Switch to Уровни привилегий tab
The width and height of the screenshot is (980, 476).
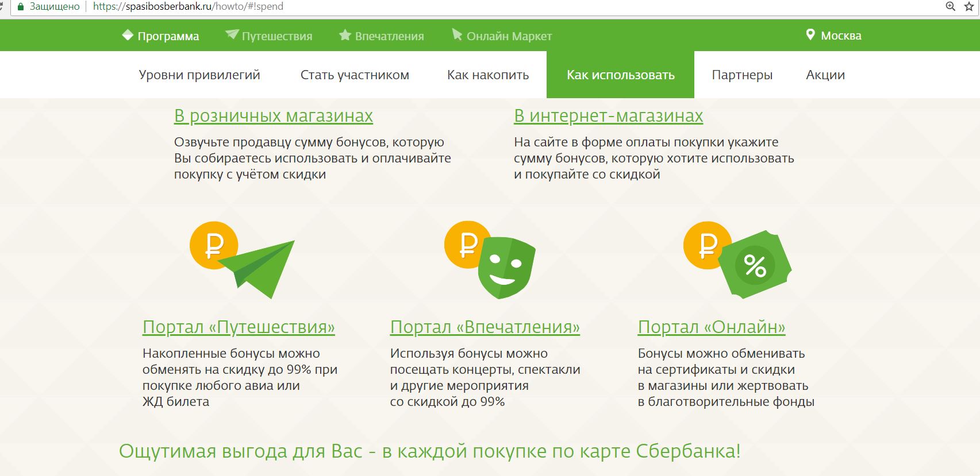tap(199, 75)
